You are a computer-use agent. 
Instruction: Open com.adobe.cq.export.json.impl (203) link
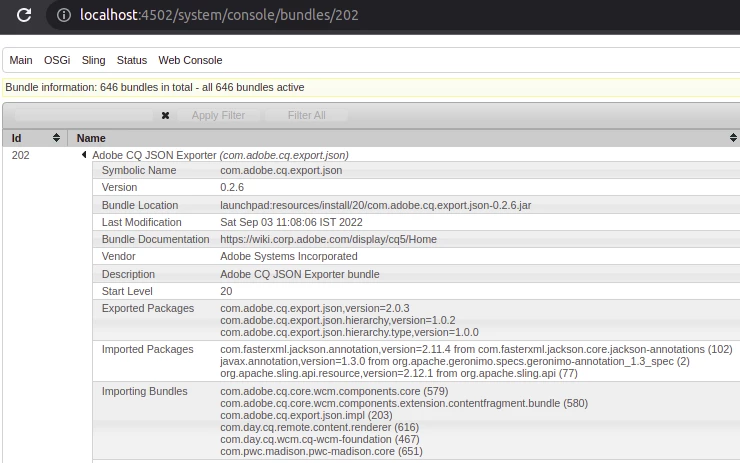[x=306, y=415]
